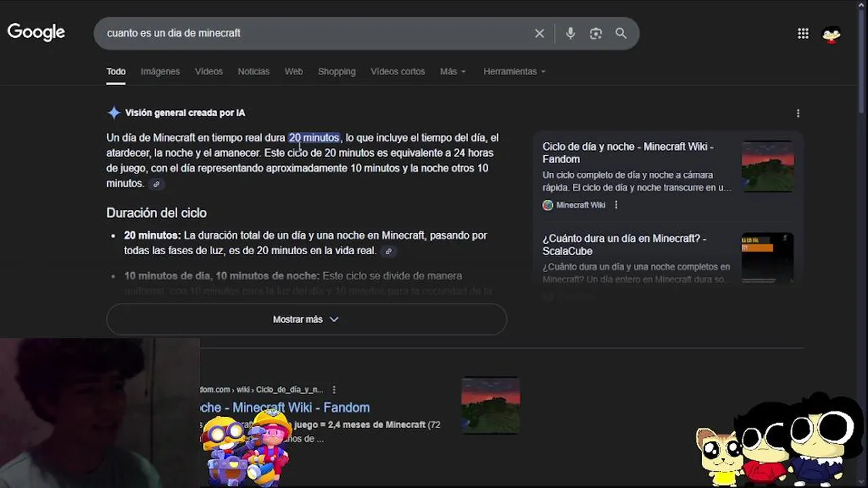
Task: Submit search with magnifying glass icon
Action: pos(620,33)
